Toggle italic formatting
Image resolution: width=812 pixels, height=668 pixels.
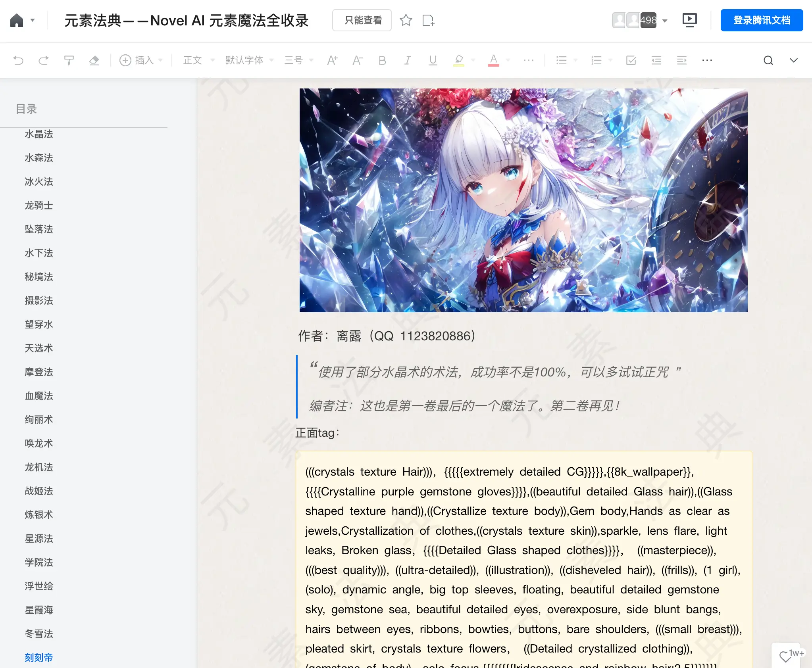pyautogui.click(x=407, y=60)
